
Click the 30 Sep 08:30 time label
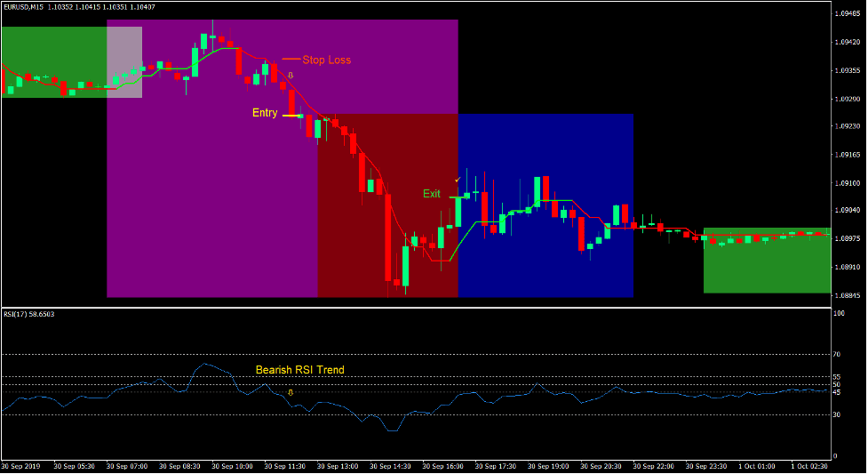coord(179,466)
